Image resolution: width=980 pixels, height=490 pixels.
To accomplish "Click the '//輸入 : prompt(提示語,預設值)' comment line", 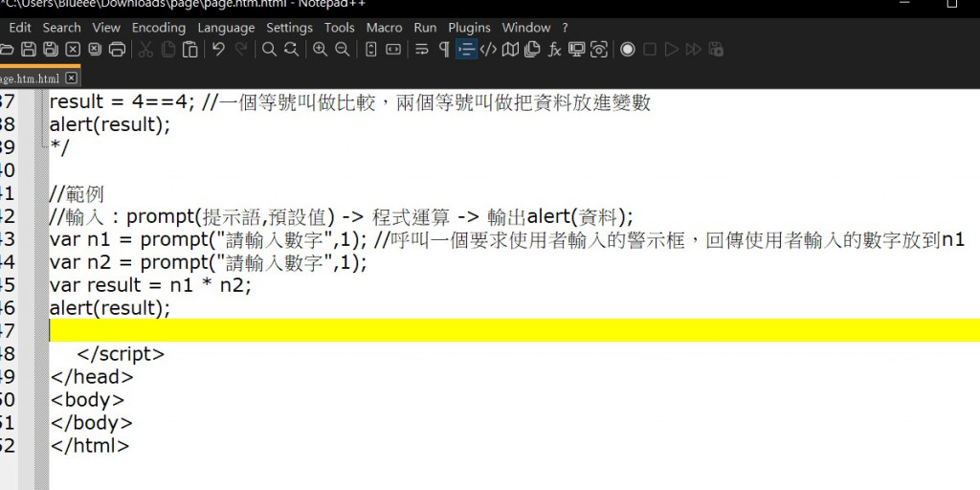I will pyautogui.click(x=342, y=217).
